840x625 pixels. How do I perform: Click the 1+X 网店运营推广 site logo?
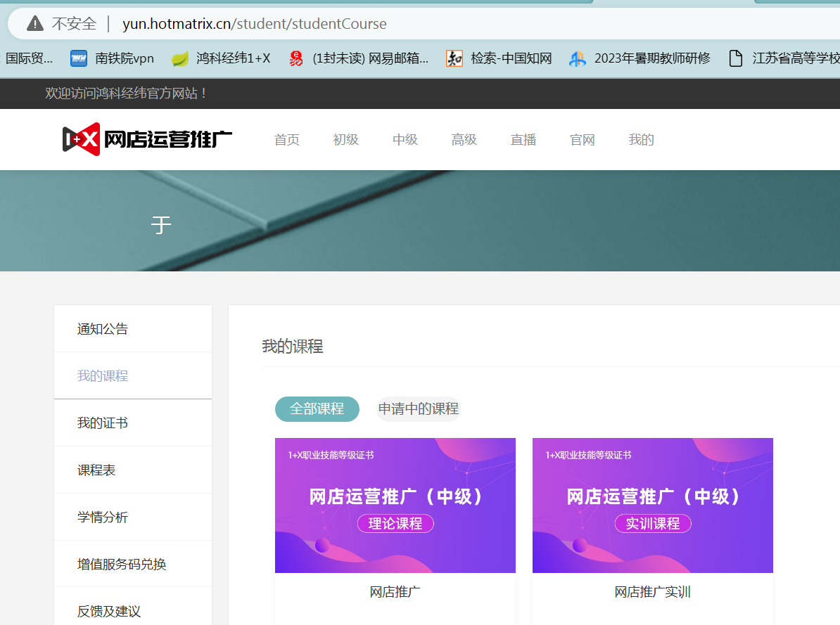point(147,139)
